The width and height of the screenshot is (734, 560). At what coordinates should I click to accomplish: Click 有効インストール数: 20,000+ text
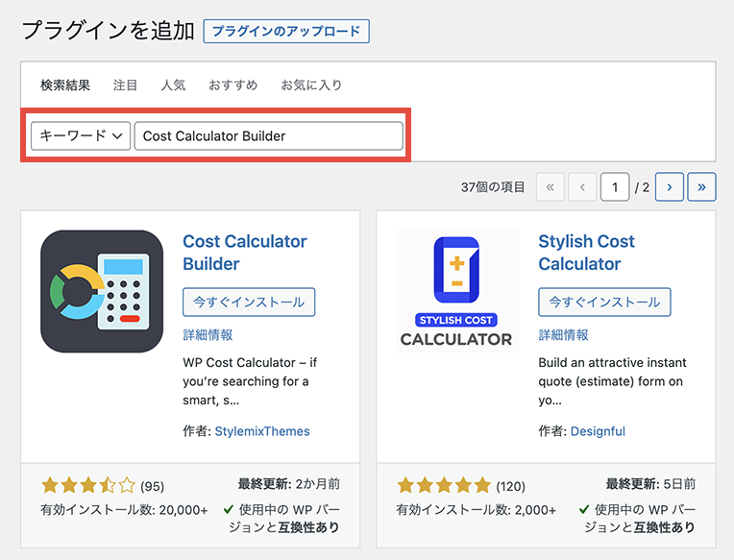pos(124,510)
